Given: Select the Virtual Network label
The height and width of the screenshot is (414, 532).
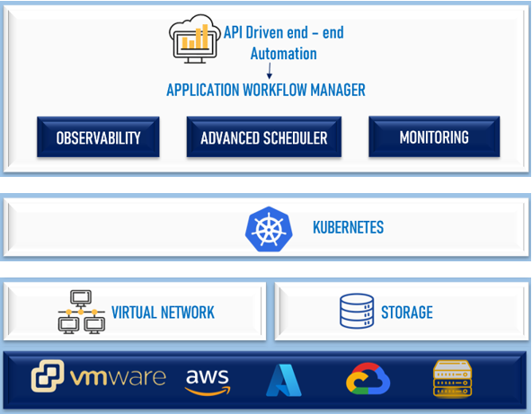Looking at the screenshot, I should click(163, 313).
